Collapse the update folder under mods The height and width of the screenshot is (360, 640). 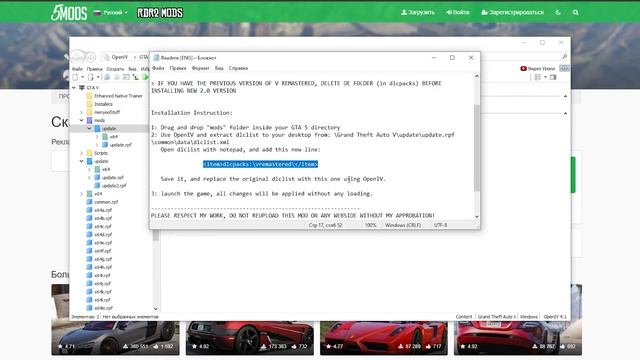tap(89, 129)
